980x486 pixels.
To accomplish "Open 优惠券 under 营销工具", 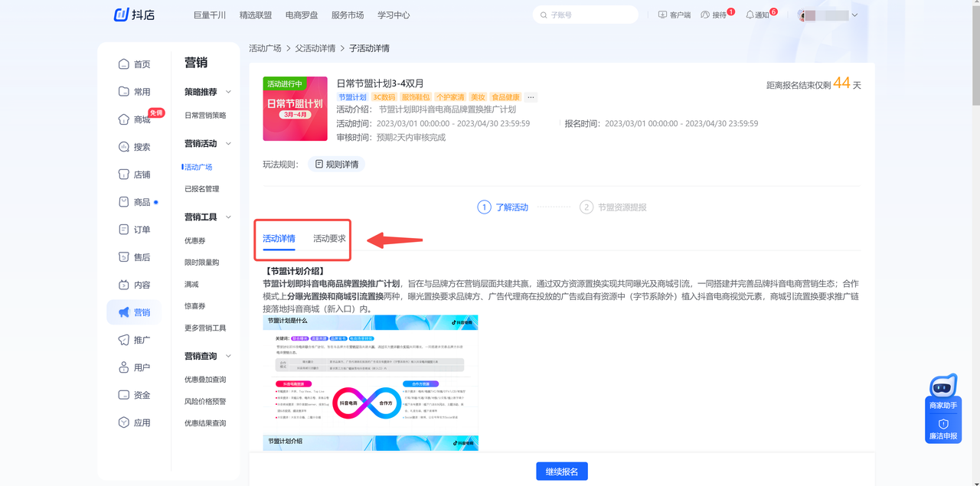I will [195, 241].
